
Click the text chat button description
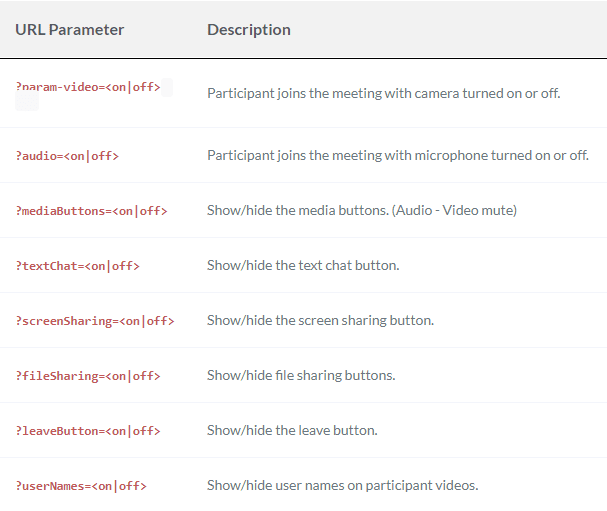pyautogui.click(x=303, y=265)
